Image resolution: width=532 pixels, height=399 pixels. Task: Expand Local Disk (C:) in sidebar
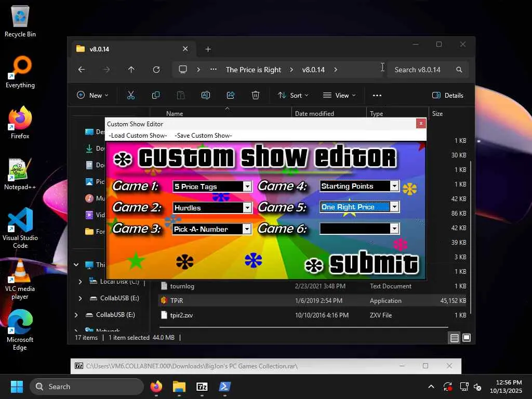pos(80,282)
